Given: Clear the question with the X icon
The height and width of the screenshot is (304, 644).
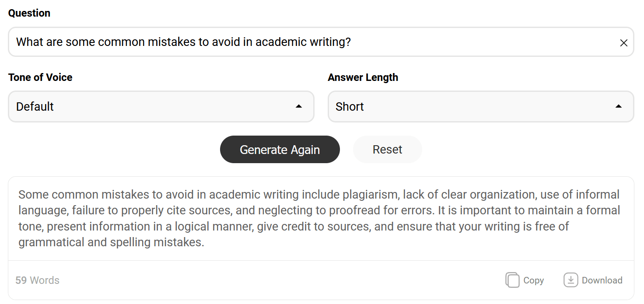Looking at the screenshot, I should (623, 43).
